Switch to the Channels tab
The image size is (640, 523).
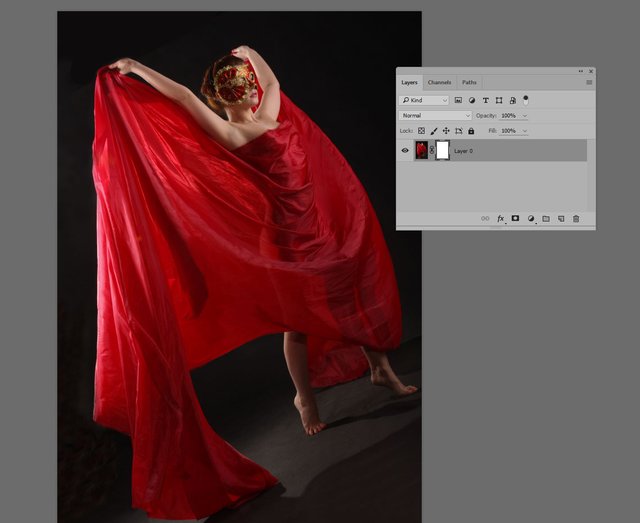tap(439, 82)
